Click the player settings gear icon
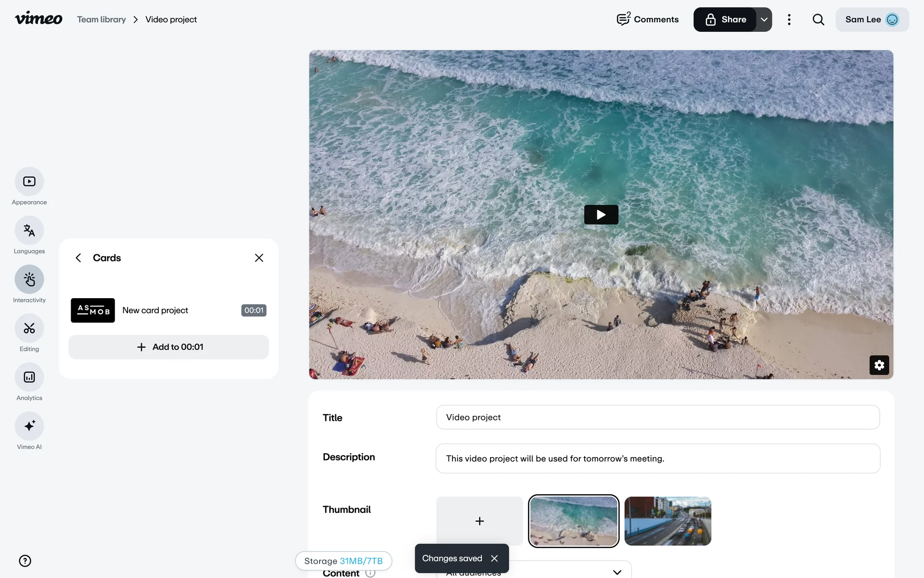Image resolution: width=924 pixels, height=578 pixels. point(879,365)
